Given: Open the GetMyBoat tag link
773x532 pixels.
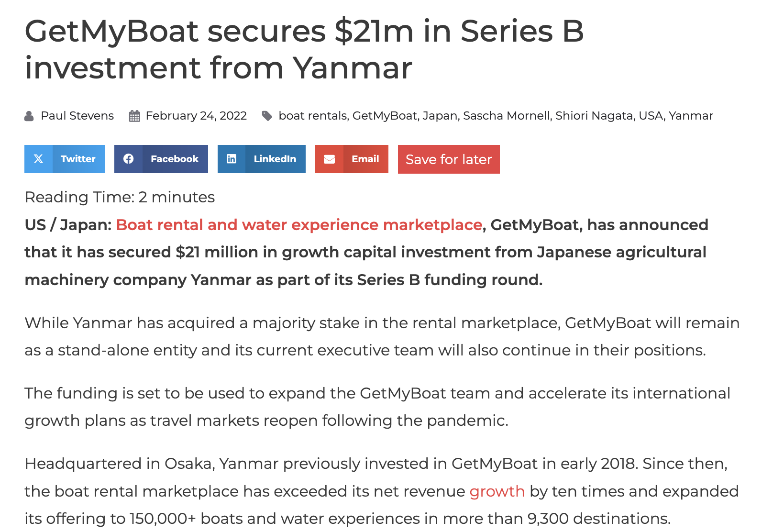Looking at the screenshot, I should pyautogui.click(x=385, y=116).
